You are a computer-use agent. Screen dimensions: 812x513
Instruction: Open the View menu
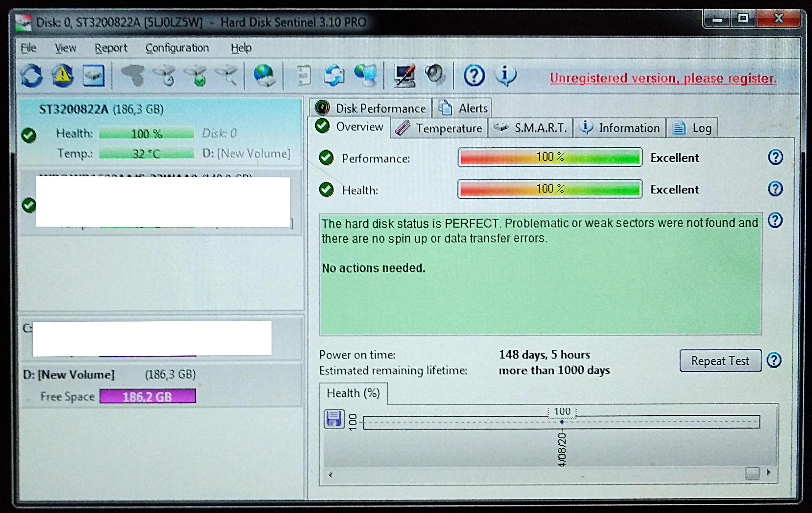[x=65, y=48]
